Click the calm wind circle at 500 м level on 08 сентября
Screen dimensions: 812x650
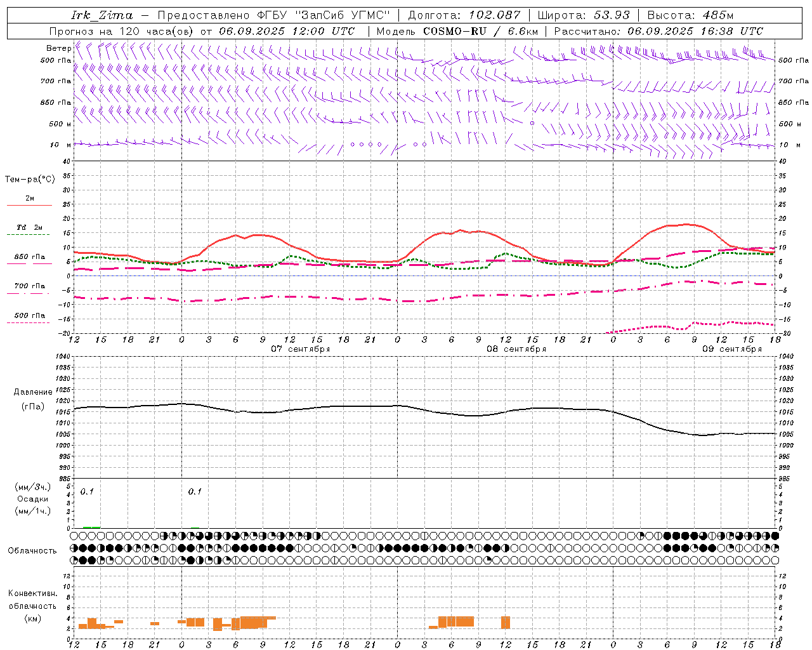point(532,123)
